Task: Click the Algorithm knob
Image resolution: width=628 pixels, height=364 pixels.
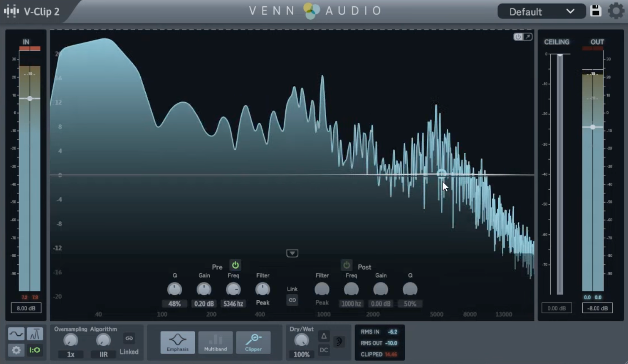Action: click(103, 340)
